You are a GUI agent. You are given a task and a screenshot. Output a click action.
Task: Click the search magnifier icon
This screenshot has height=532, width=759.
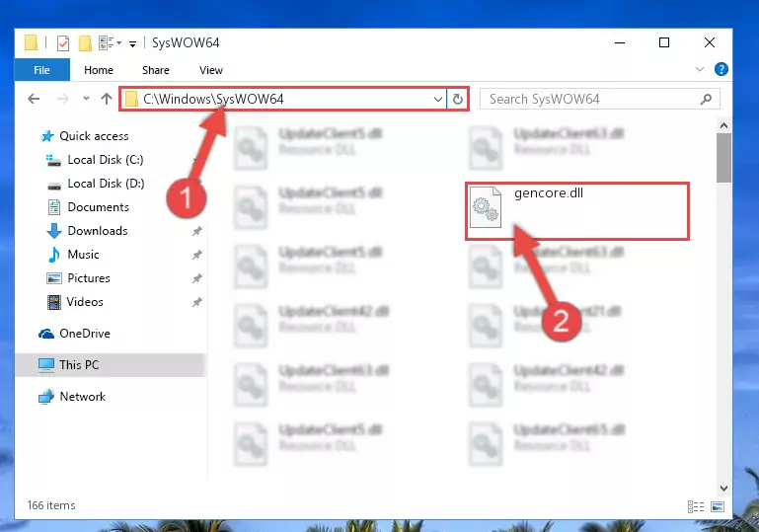(x=706, y=100)
